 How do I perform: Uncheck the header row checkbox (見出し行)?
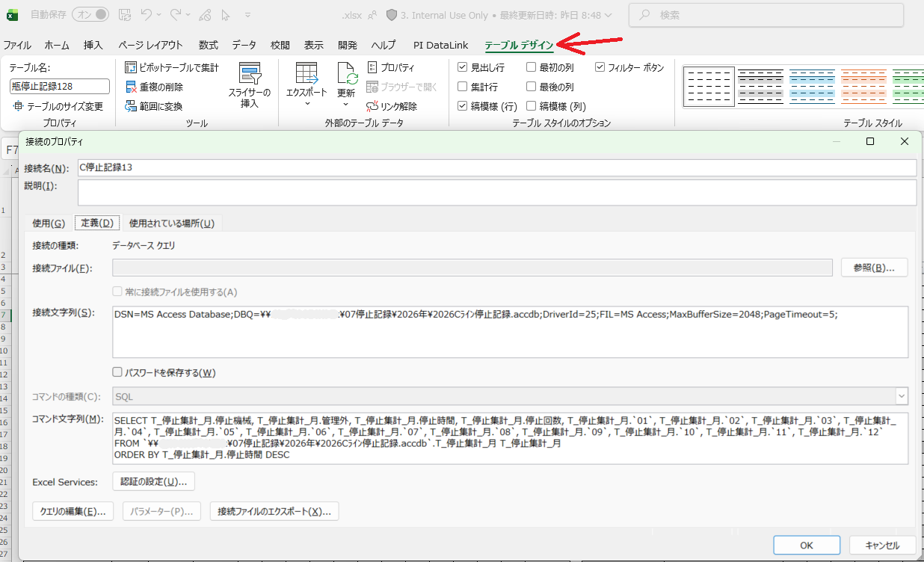point(462,67)
